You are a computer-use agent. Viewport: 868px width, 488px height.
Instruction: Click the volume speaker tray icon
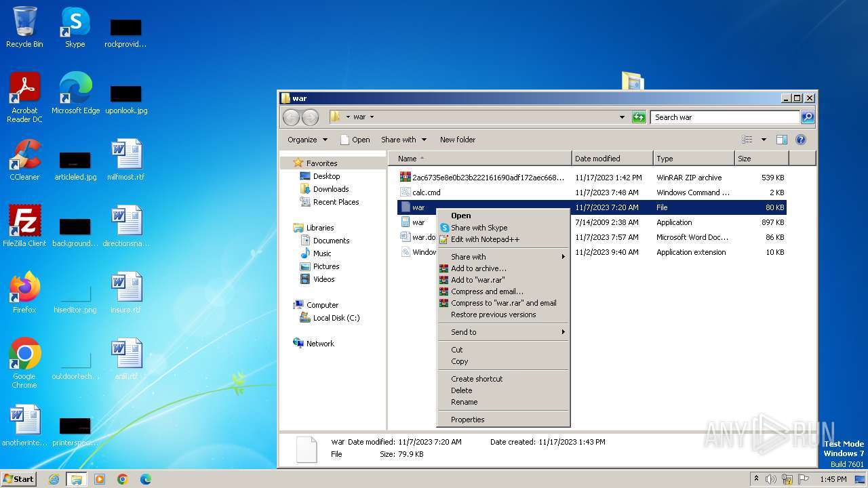(x=771, y=479)
